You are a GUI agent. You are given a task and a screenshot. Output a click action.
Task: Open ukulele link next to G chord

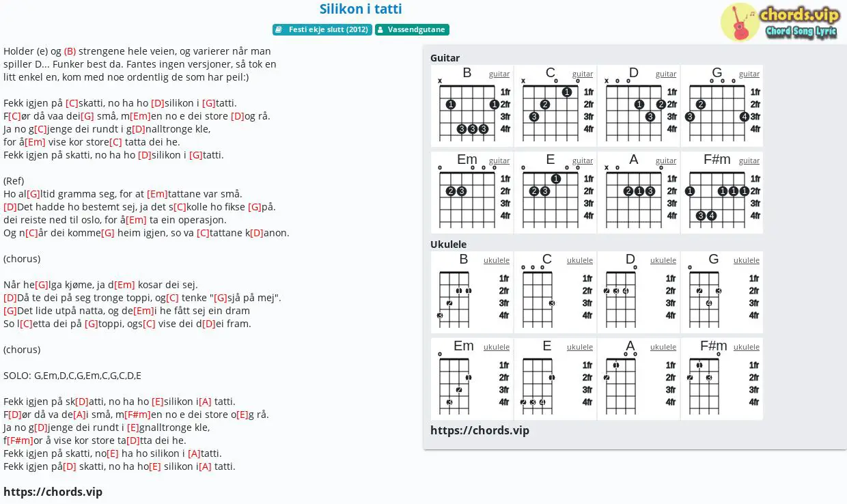[747, 260]
